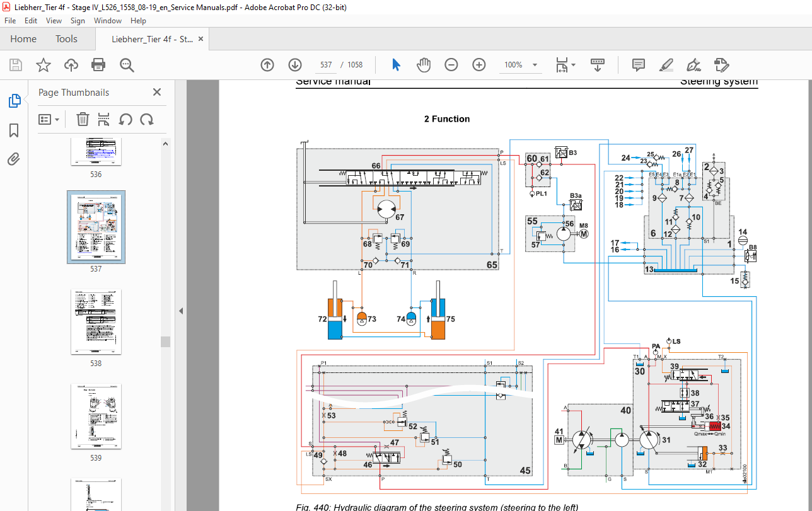
Task: Delete selected page thumbnails
Action: 83,119
